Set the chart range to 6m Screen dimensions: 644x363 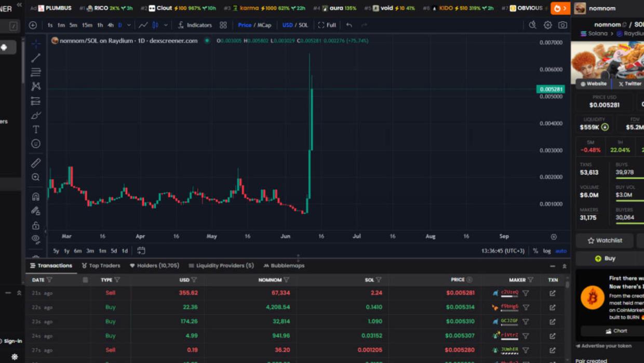[x=78, y=251]
